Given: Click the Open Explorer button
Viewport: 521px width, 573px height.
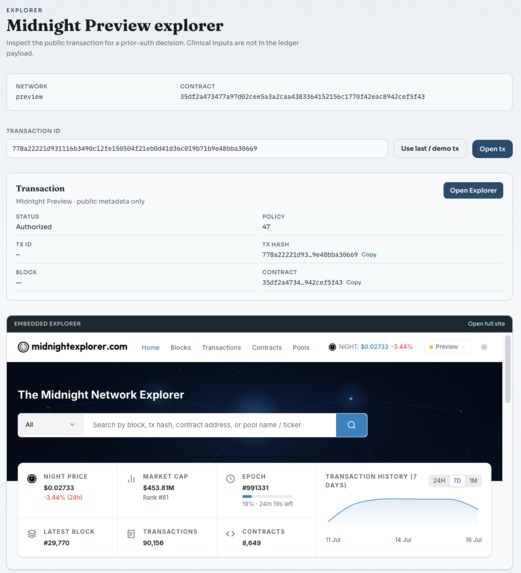Looking at the screenshot, I should click(473, 190).
